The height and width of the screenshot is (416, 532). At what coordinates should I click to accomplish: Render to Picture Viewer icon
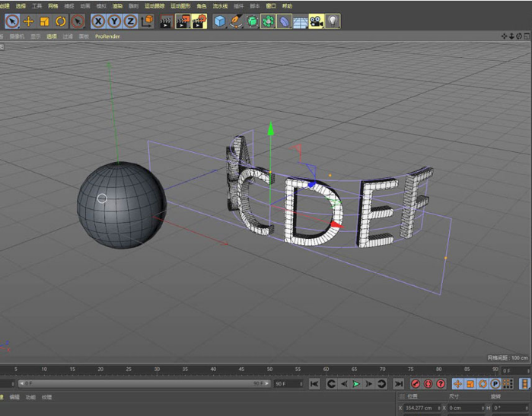coord(183,21)
